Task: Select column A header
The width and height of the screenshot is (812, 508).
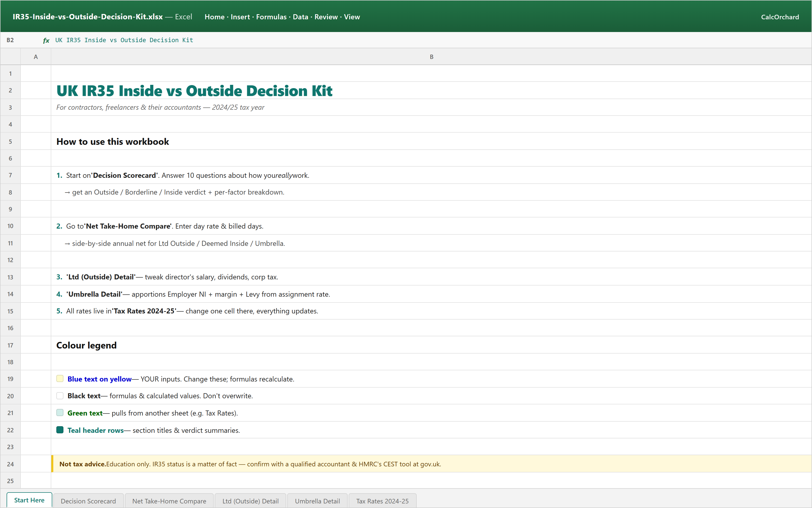Action: click(36, 57)
